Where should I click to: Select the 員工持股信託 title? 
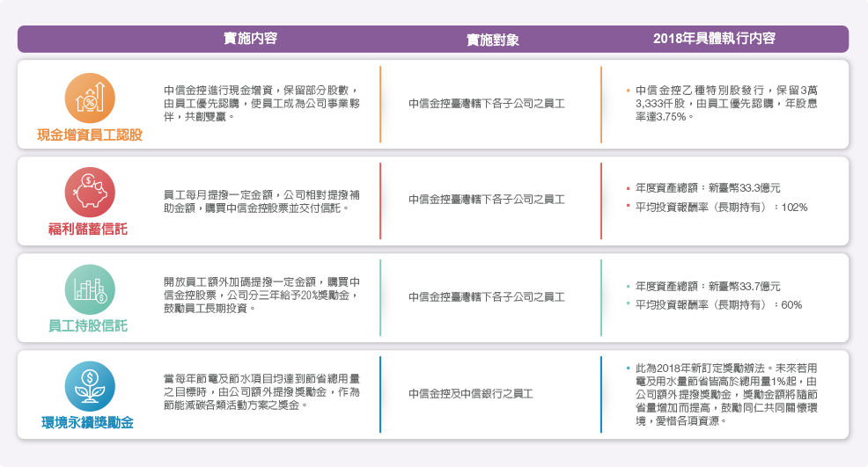pos(88,325)
